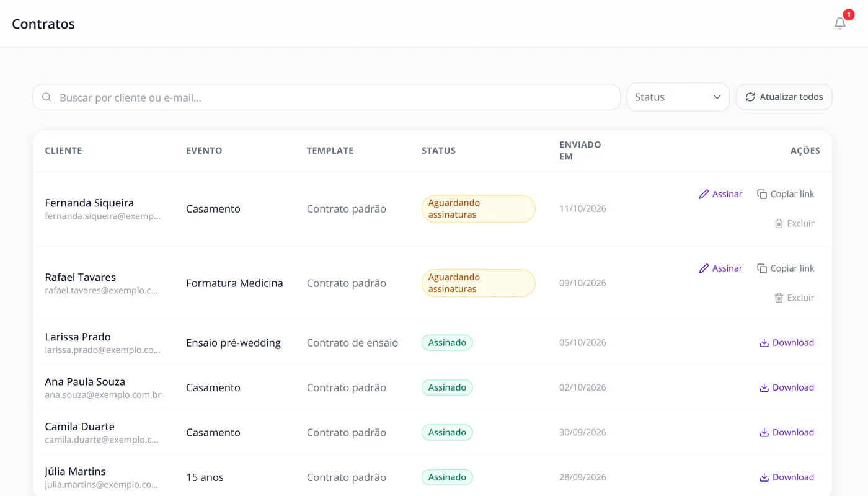This screenshot has height=496, width=868.
Task: Click Assinar for Fernanda Siqueira
Action: [720, 194]
